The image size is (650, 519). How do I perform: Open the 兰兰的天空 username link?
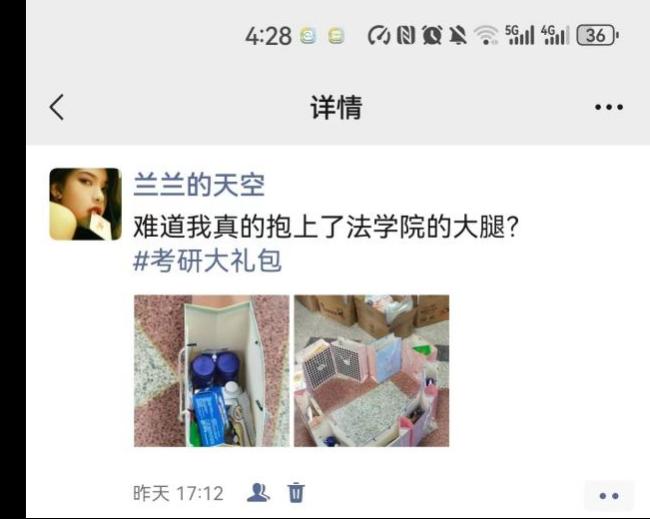[x=199, y=185]
